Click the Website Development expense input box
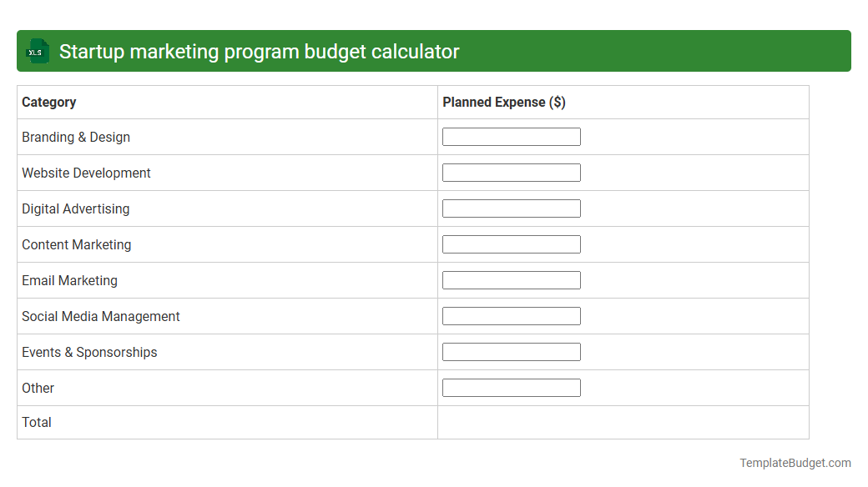868x487 pixels. (511, 172)
